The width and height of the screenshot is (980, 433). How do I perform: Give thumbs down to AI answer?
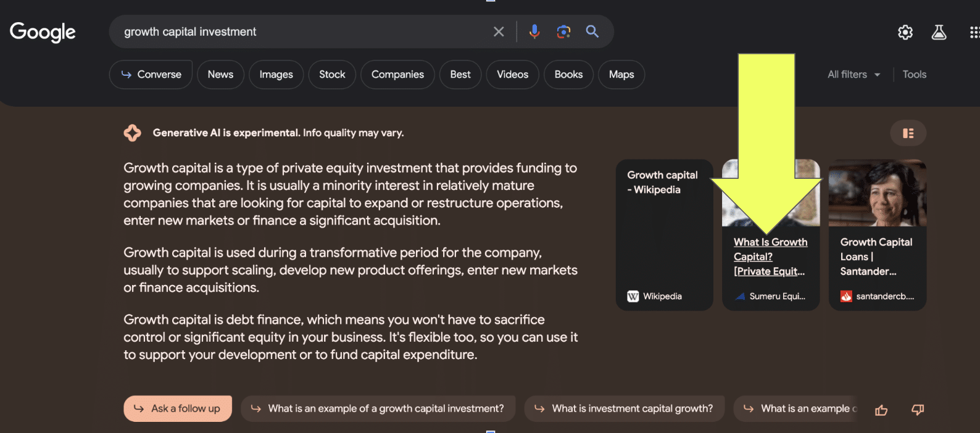pos(918,410)
